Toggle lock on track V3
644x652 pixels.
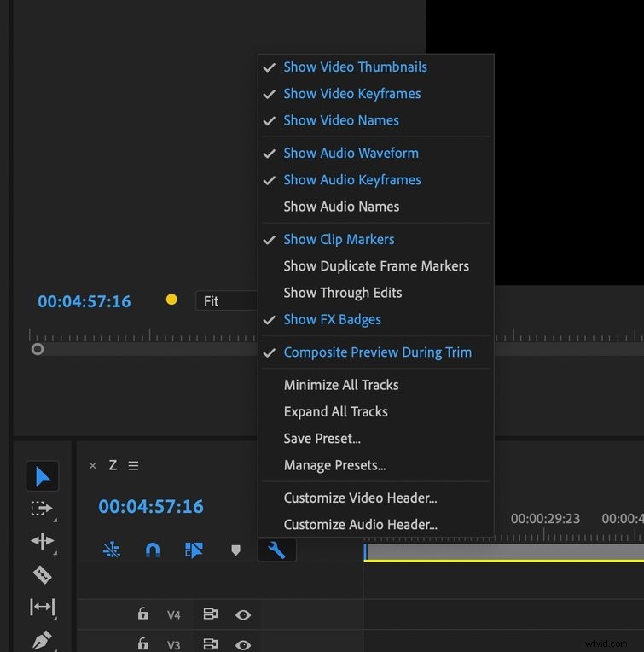point(143,643)
